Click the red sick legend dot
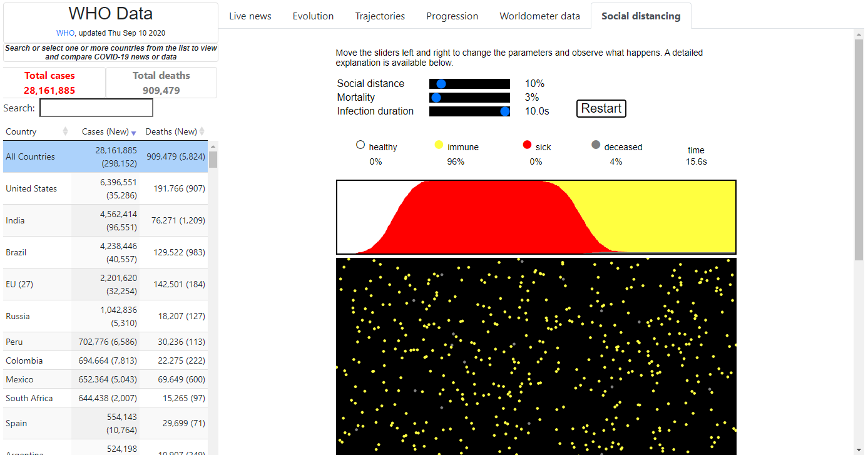 point(527,145)
